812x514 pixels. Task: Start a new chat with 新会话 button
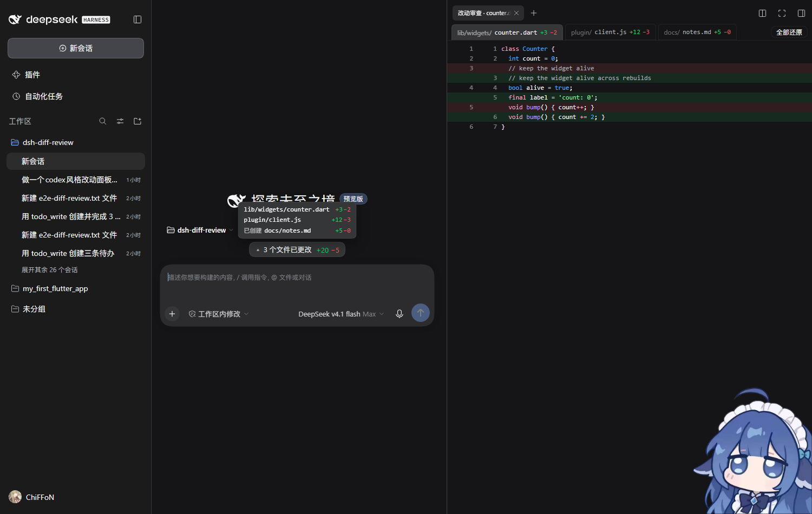coord(76,48)
